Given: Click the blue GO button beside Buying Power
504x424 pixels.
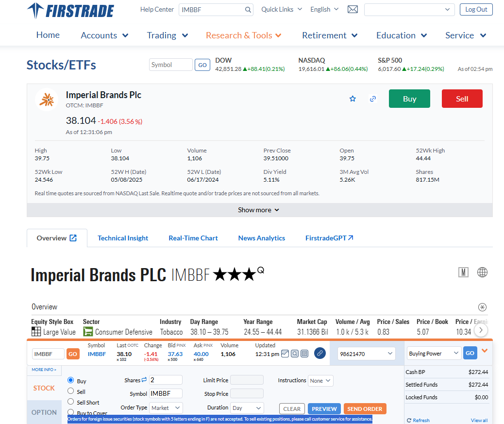Looking at the screenshot, I should click(x=470, y=353).
